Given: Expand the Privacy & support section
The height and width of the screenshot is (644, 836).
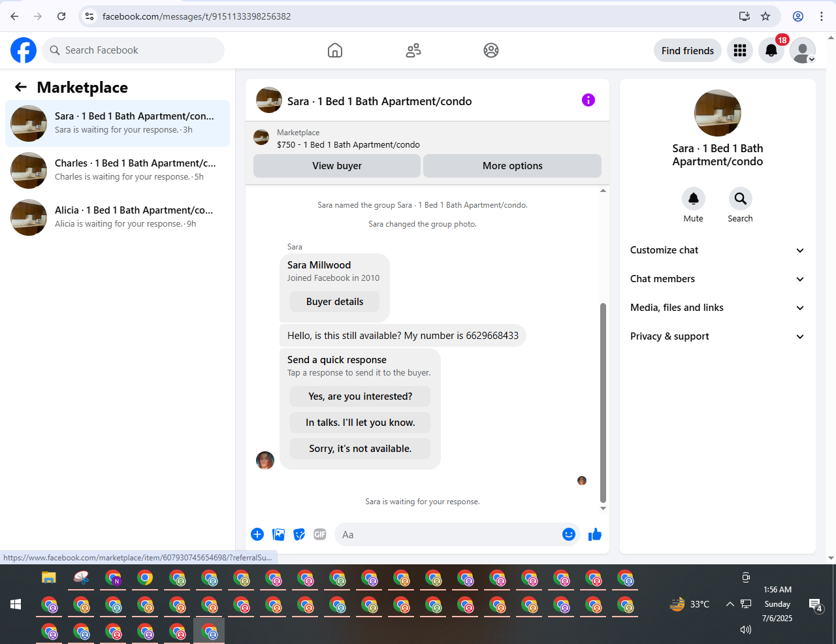Looking at the screenshot, I should click(717, 336).
